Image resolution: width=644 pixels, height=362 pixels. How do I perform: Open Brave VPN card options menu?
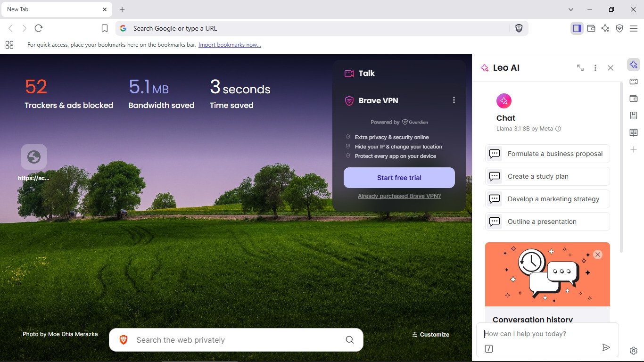[454, 100]
